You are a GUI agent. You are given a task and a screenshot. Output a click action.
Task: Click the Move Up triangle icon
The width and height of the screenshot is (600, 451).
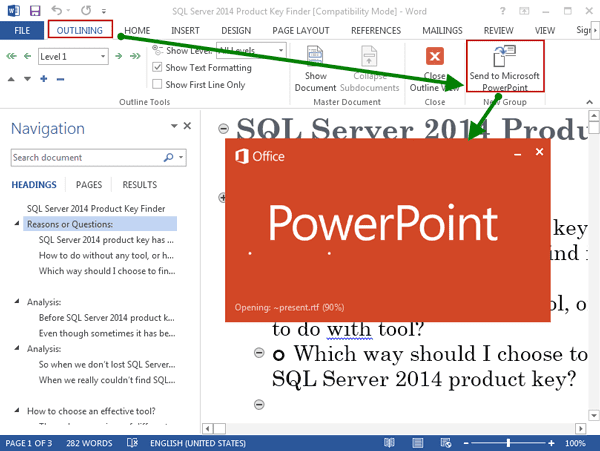[x=11, y=79]
